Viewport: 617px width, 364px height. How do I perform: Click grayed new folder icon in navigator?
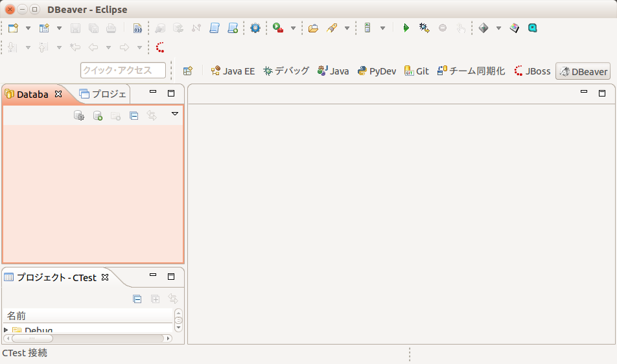(x=115, y=115)
